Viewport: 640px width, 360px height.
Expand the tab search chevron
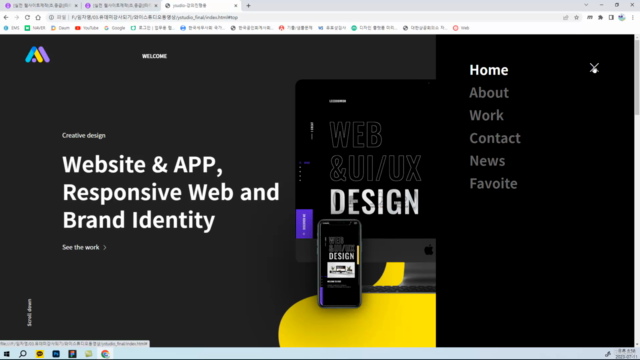click(x=586, y=5)
